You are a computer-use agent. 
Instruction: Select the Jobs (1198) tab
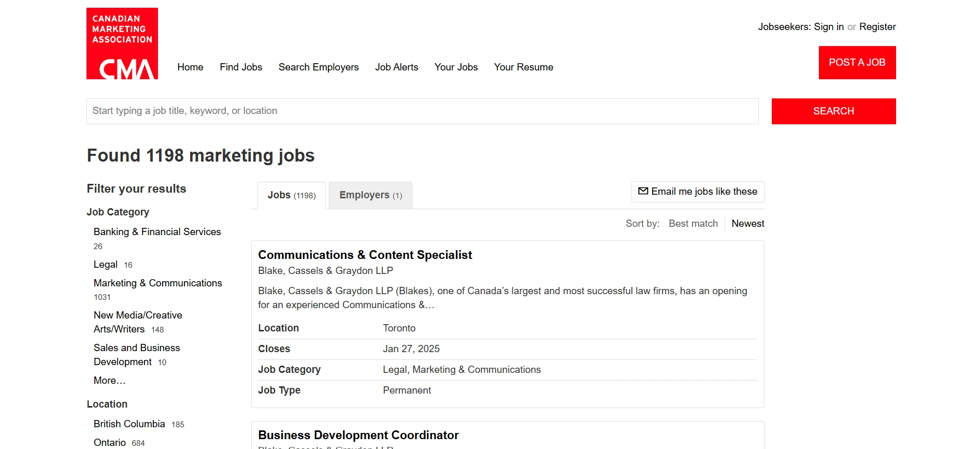292,195
